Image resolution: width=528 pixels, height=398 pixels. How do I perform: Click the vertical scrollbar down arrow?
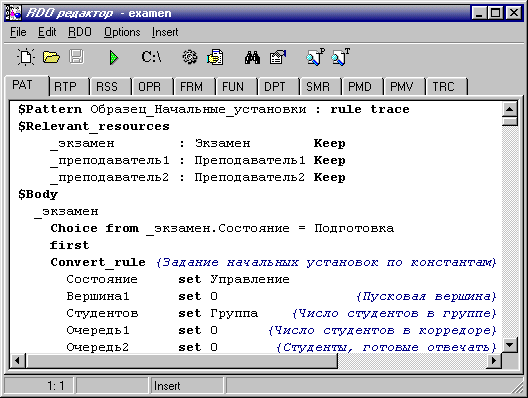click(x=509, y=344)
